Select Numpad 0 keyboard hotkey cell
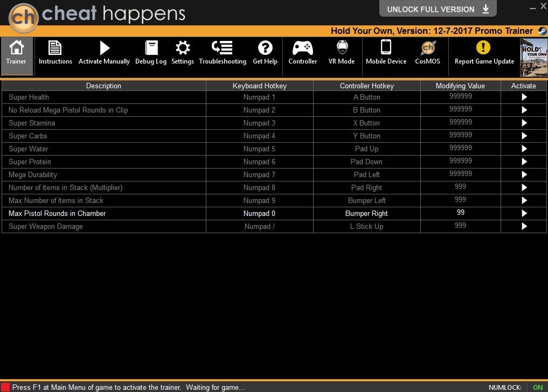The width and height of the screenshot is (548, 392). point(259,213)
